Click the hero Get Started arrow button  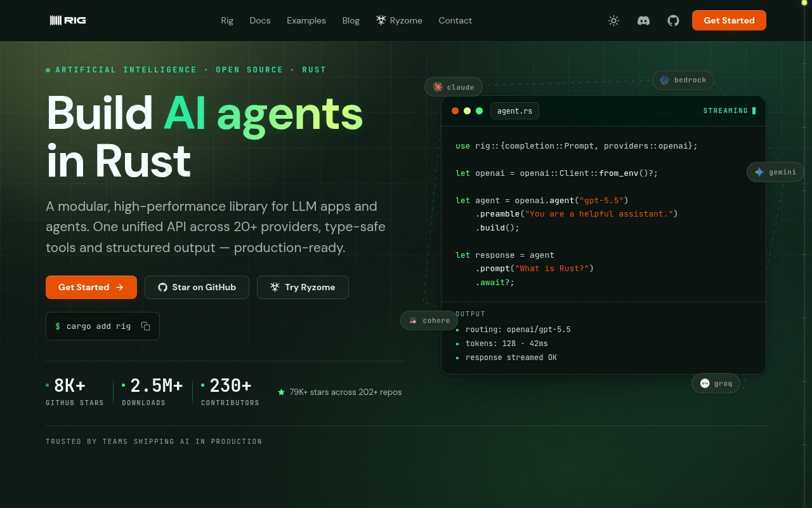click(91, 287)
